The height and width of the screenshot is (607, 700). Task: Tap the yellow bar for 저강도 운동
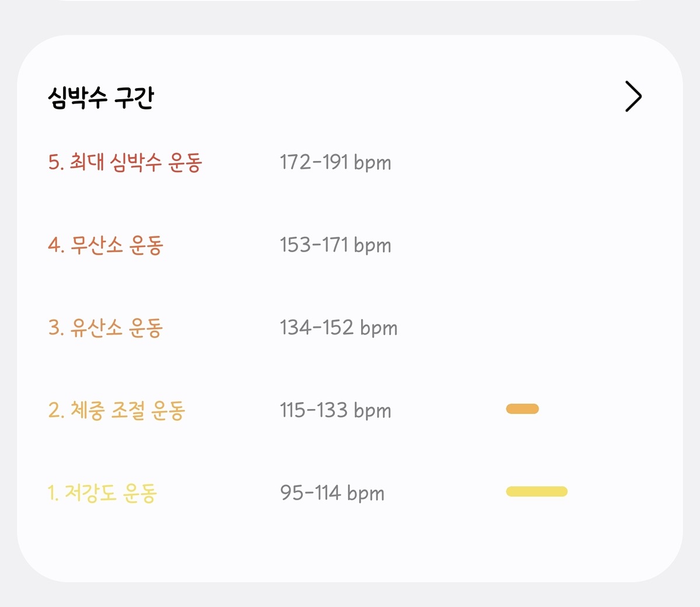pyautogui.click(x=537, y=491)
